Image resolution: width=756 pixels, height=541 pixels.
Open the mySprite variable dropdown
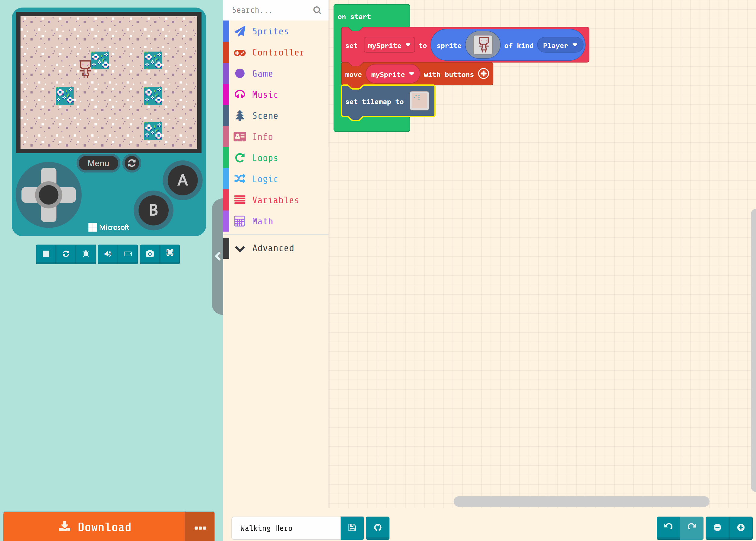(389, 45)
